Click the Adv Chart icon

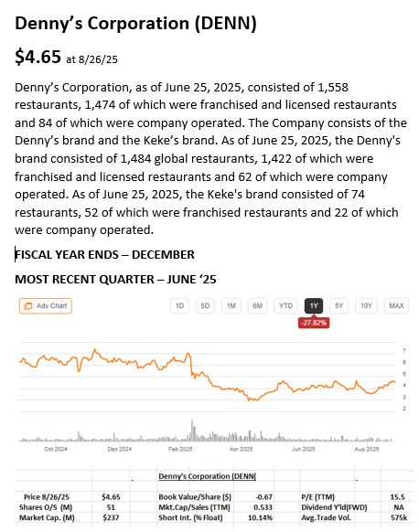tap(28, 305)
